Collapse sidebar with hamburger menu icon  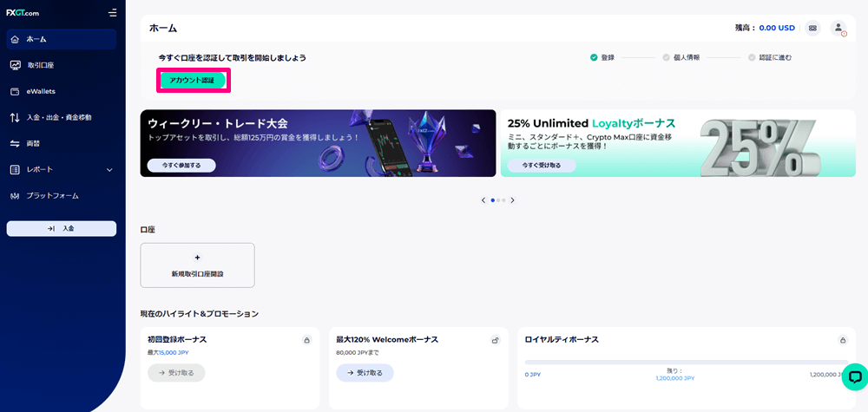113,12
